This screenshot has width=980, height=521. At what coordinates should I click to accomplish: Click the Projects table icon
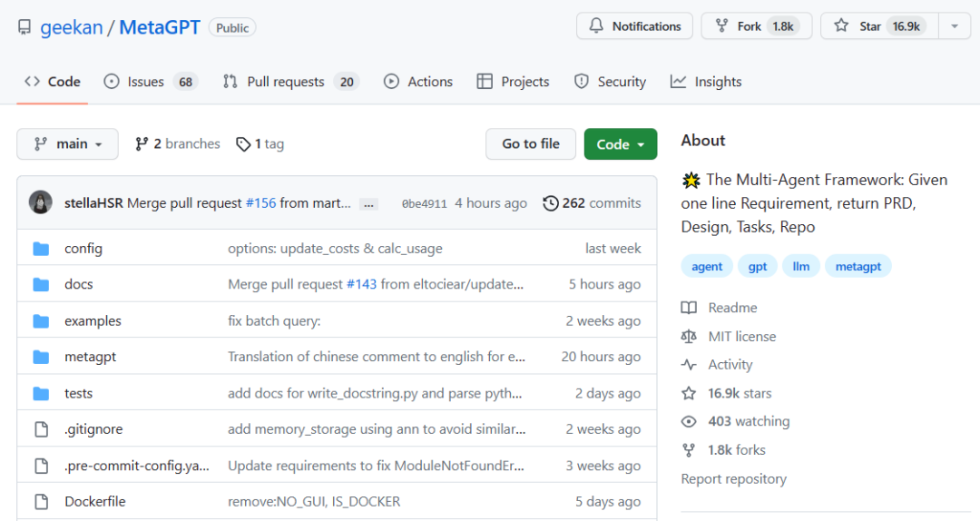pyautogui.click(x=485, y=82)
